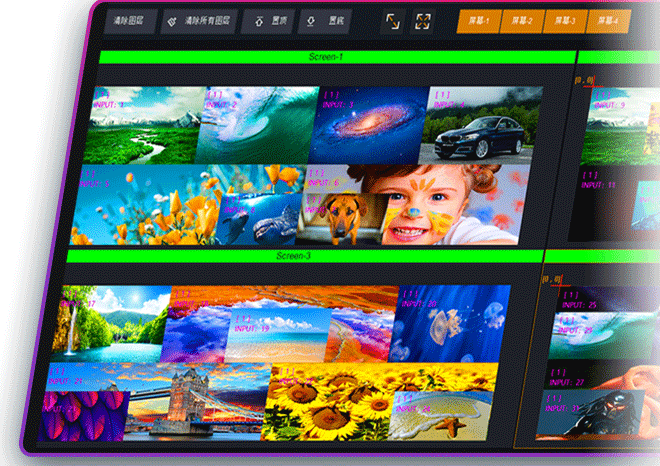The width and height of the screenshot is (660, 466).
Task: Click the diagonal two-arrow resize icon
Action: click(392, 21)
